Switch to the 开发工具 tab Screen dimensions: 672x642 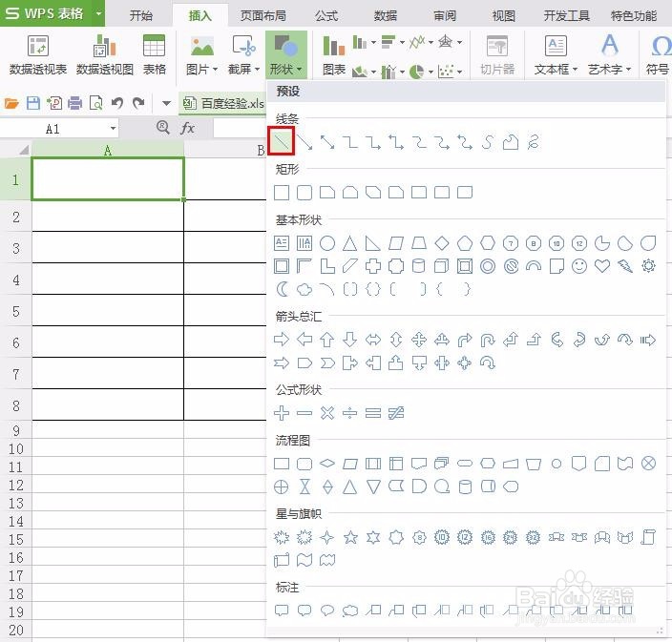point(566,16)
